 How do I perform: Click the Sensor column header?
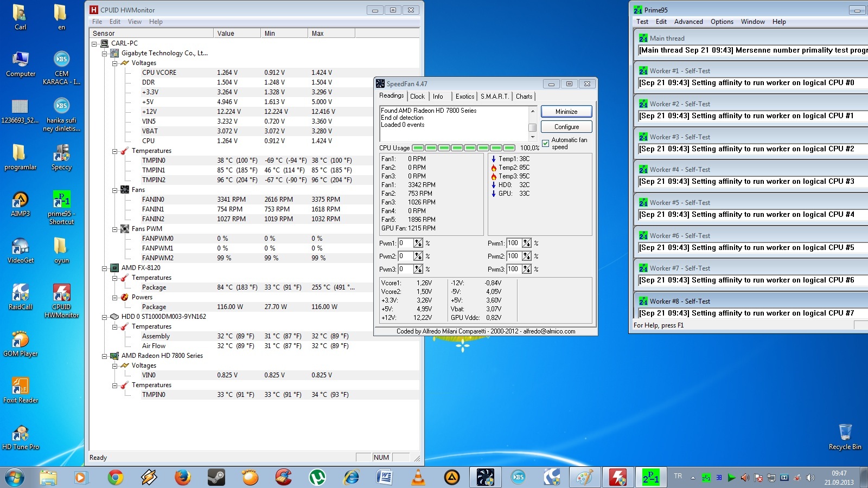point(151,34)
